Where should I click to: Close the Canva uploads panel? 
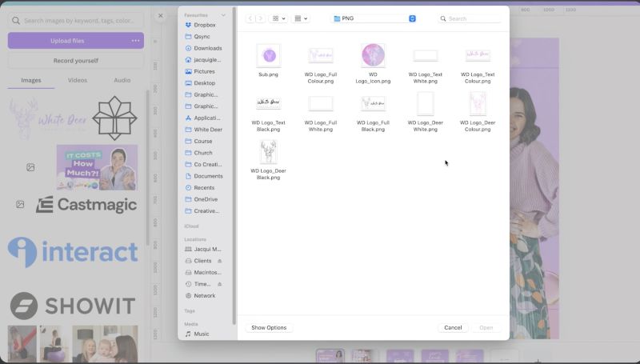point(161,15)
